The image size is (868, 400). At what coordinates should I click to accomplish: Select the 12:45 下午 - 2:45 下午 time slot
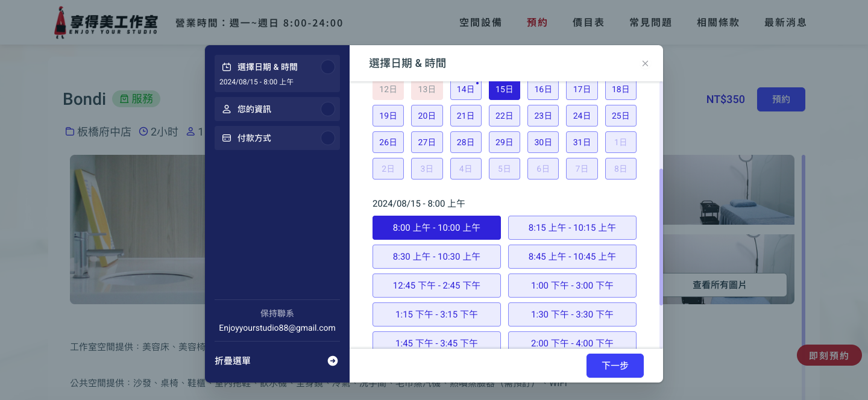pos(436,286)
